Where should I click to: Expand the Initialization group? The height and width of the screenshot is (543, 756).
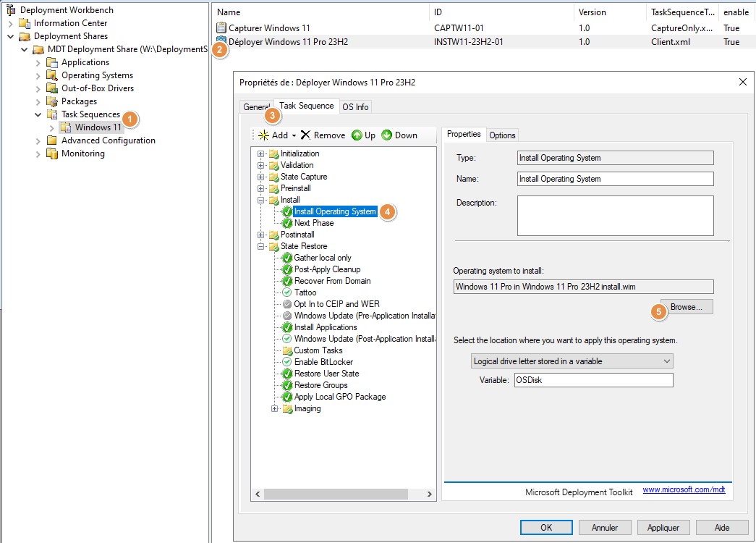click(x=260, y=153)
